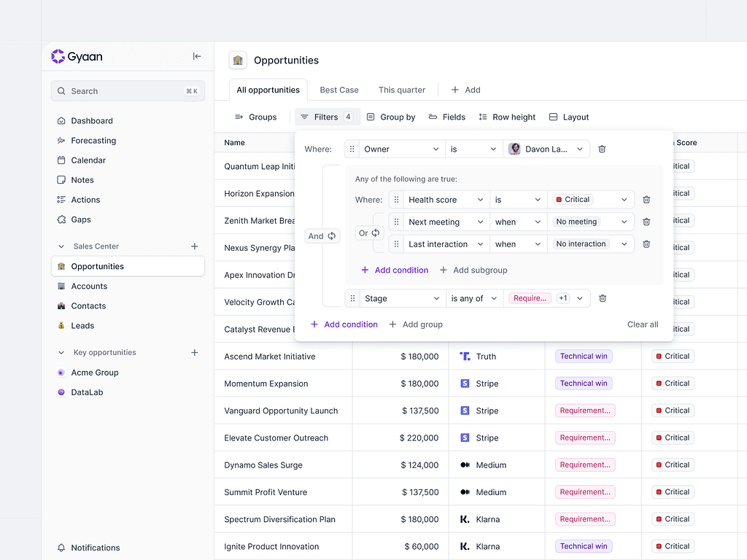
Task: Open the Davon owner value dropdown
Action: [x=546, y=149]
